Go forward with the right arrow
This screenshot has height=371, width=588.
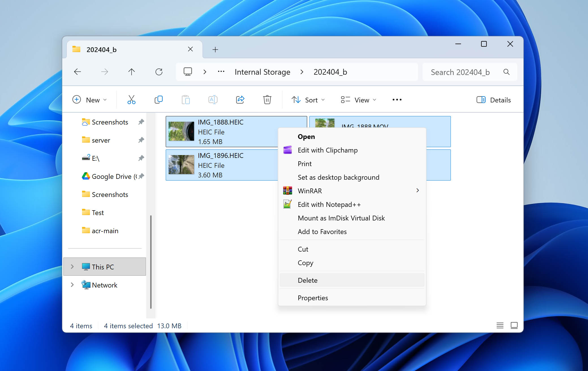click(104, 72)
